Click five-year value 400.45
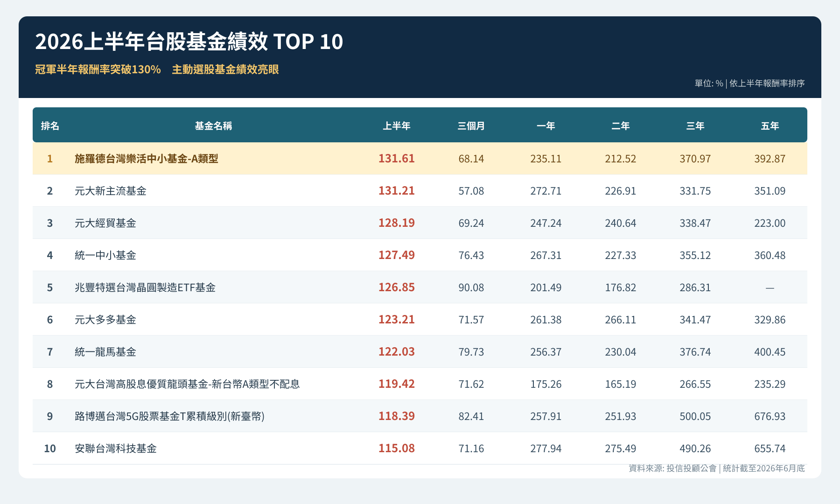Screen dimensions: 840x504 [x=770, y=352]
